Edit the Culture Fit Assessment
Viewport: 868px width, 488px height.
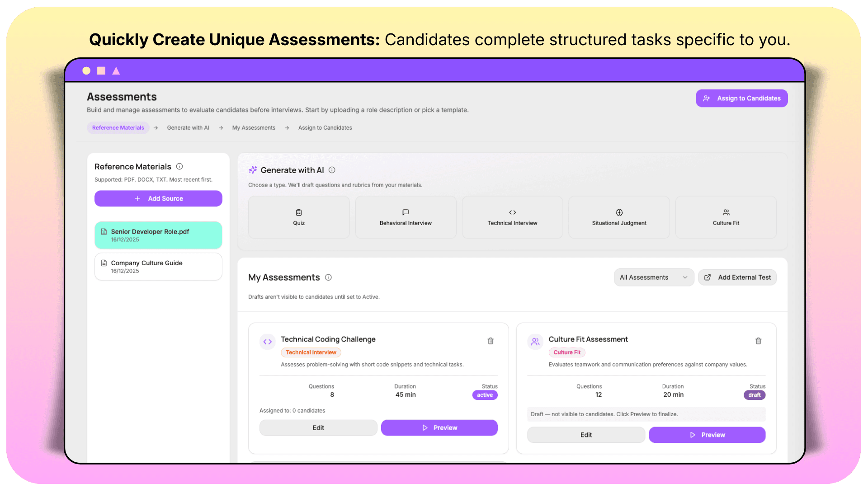coord(586,435)
